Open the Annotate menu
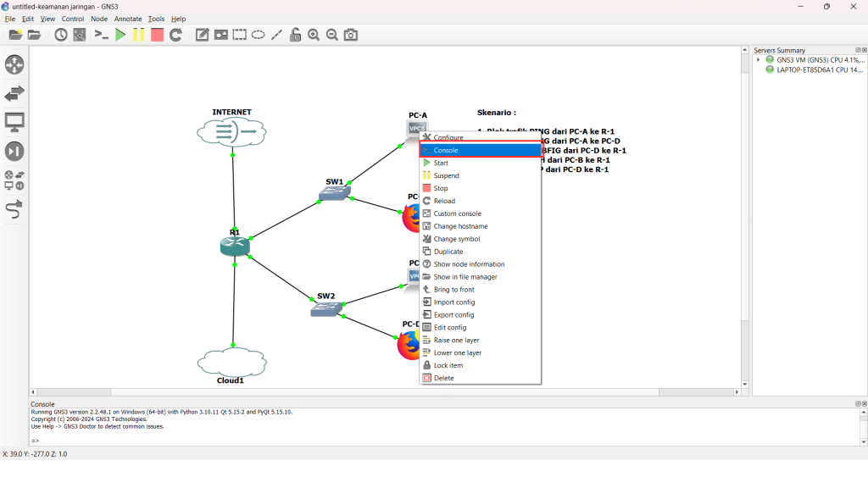The width and height of the screenshot is (868, 488). point(128,19)
